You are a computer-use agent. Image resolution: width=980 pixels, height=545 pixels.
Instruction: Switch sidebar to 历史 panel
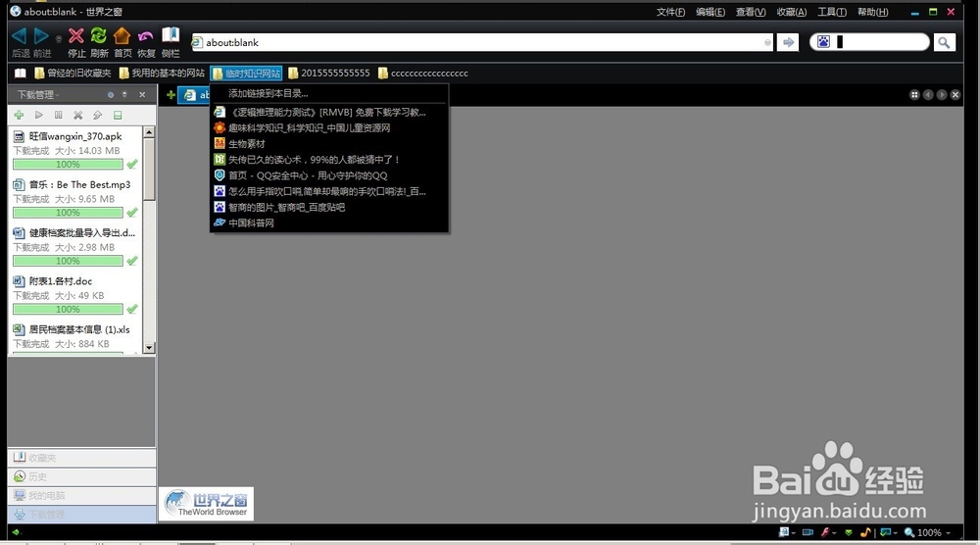tap(82, 476)
